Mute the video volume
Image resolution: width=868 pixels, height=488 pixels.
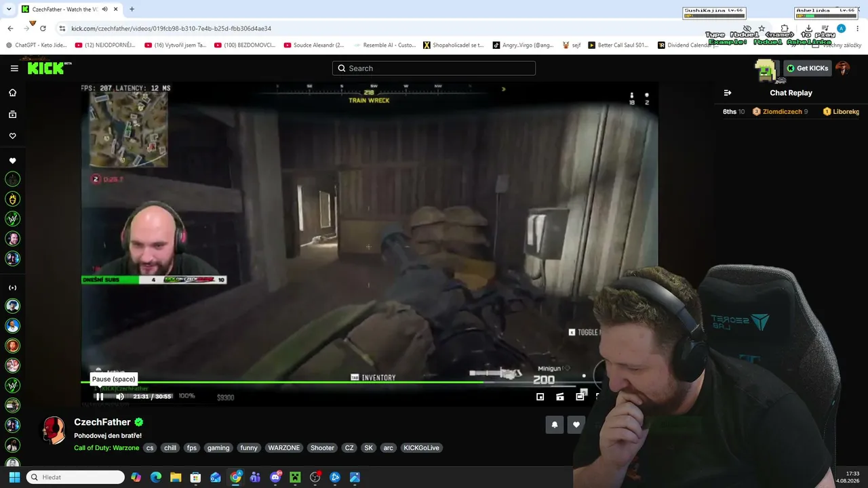(120, 396)
